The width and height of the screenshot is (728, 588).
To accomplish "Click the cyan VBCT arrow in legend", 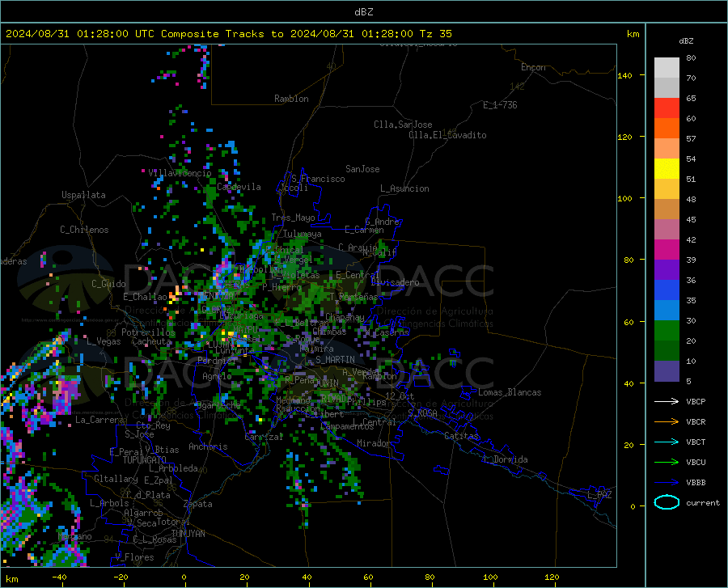I will point(667,442).
